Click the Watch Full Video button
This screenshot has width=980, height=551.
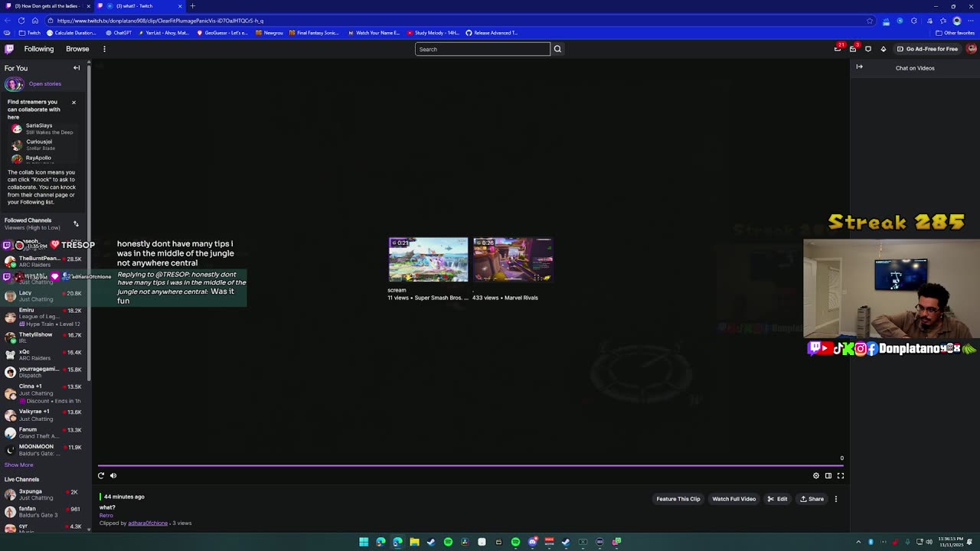pyautogui.click(x=733, y=499)
